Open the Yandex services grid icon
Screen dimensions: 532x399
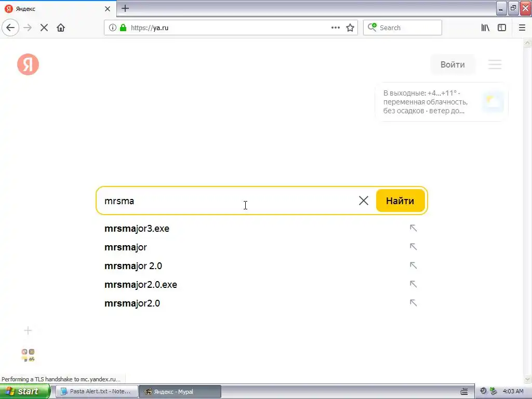coord(28,355)
